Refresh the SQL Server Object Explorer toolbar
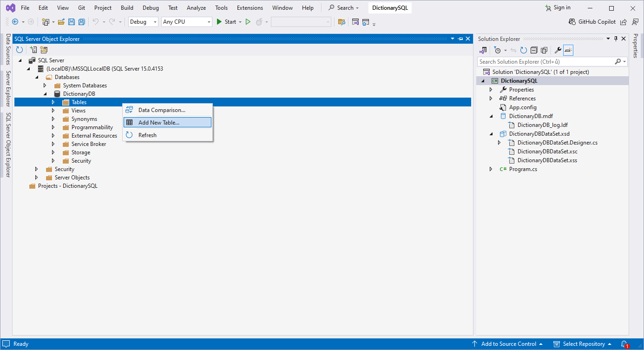This screenshot has height=350, width=644. pos(20,50)
